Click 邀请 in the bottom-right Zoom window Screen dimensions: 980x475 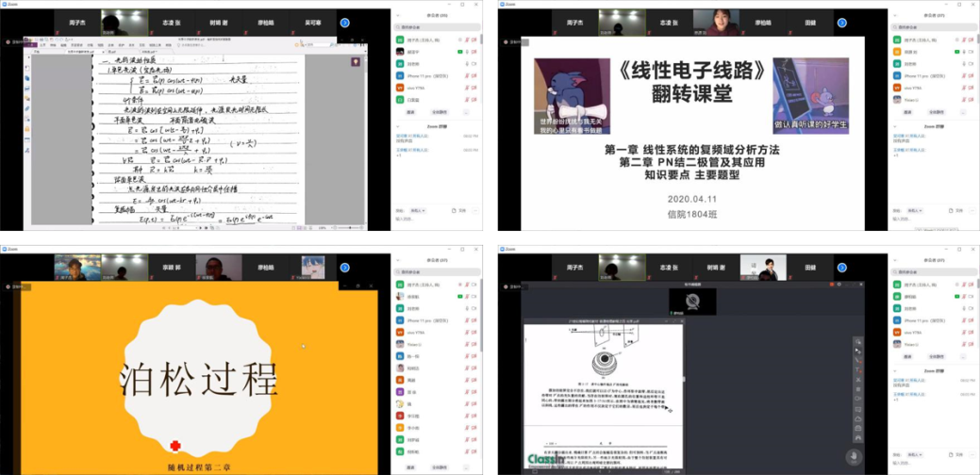coord(907,357)
